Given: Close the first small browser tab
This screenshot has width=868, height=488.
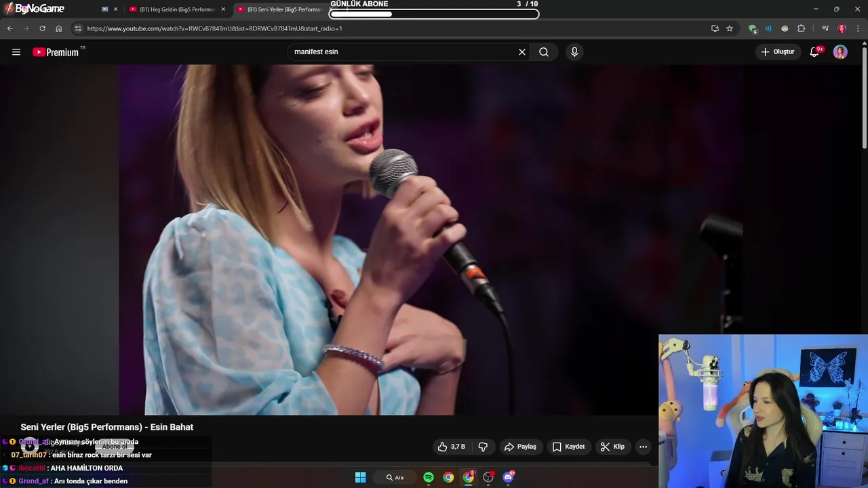Looking at the screenshot, I should tap(115, 9).
